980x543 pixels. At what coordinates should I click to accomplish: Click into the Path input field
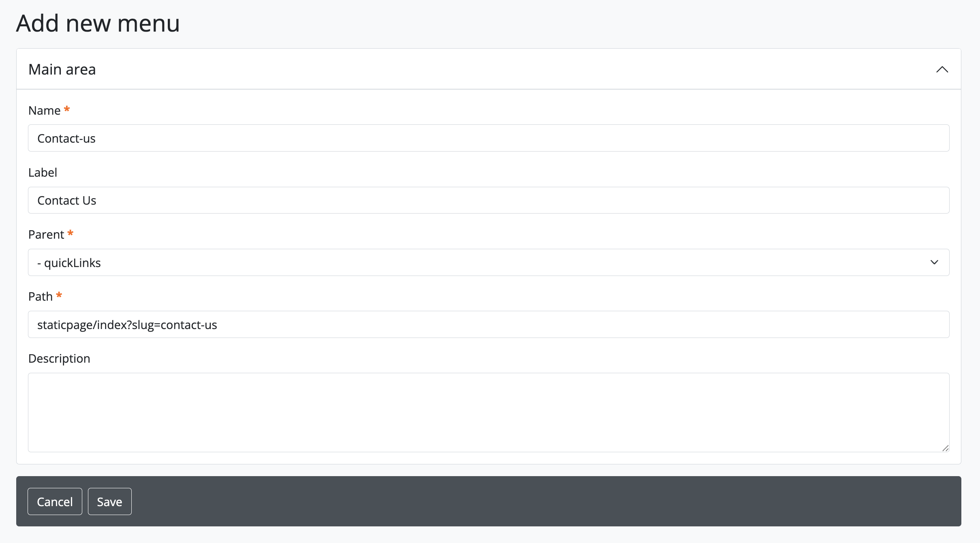pyautogui.click(x=488, y=325)
